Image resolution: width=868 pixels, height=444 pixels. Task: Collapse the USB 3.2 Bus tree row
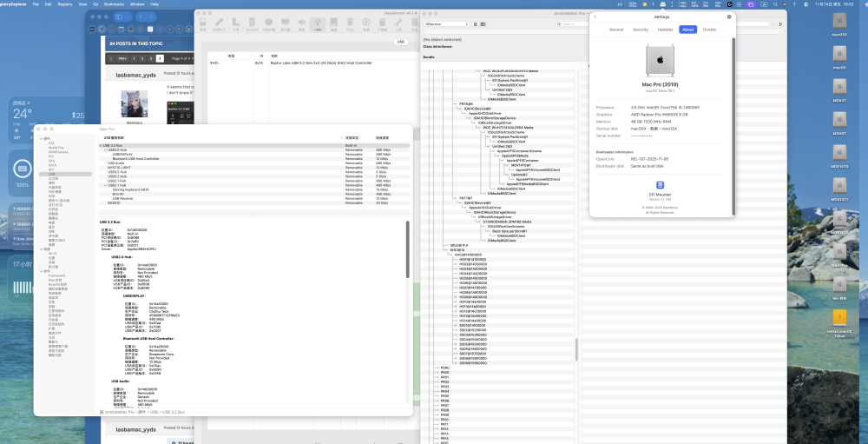coord(100,145)
